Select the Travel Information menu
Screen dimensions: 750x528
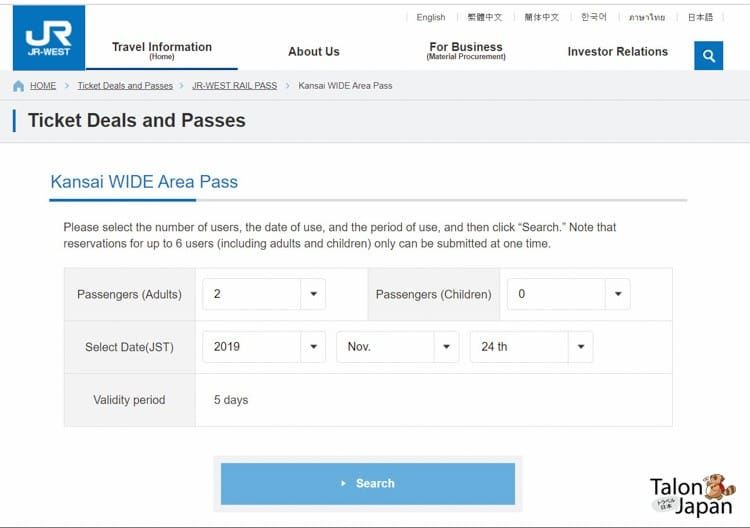[162, 51]
